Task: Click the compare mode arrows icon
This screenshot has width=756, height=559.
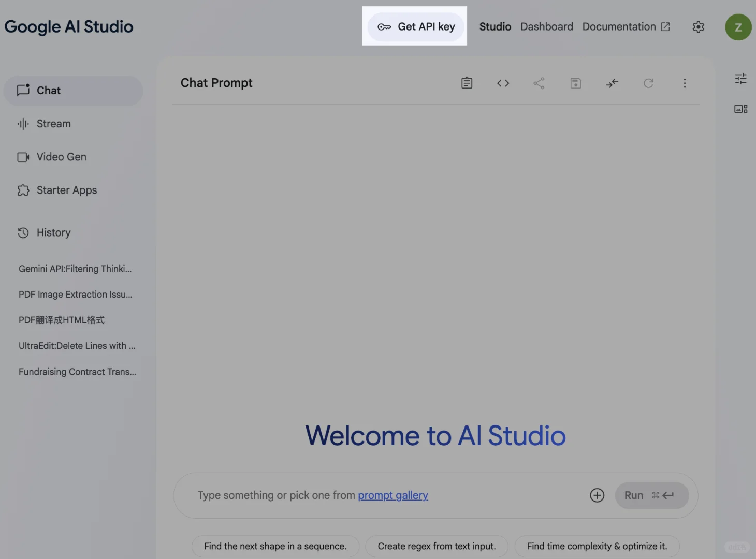Action: click(612, 83)
